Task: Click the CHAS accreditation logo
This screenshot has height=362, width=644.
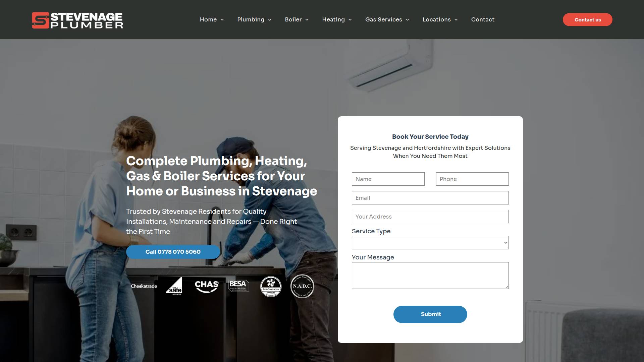Action: coord(207,286)
